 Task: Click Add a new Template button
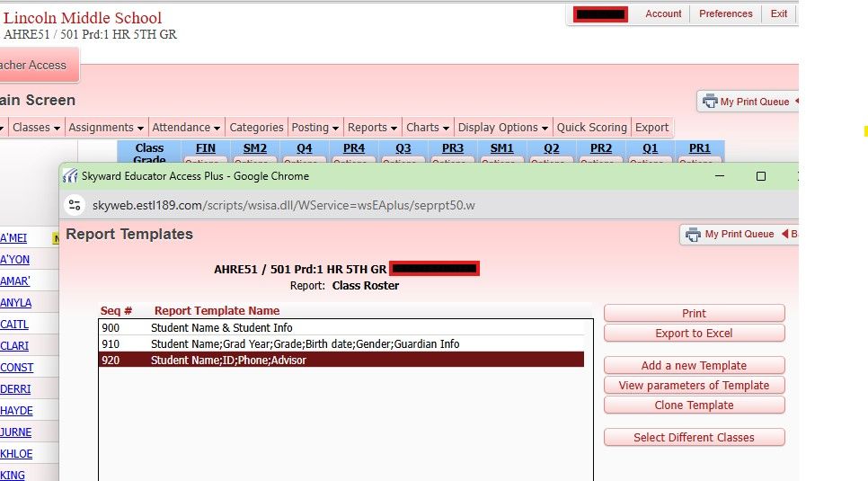click(x=694, y=366)
